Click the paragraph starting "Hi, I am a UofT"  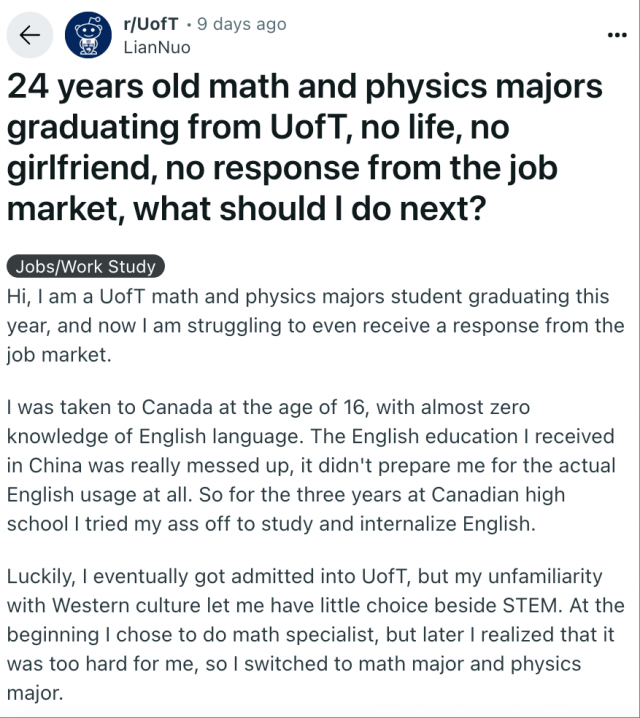[x=314, y=325]
